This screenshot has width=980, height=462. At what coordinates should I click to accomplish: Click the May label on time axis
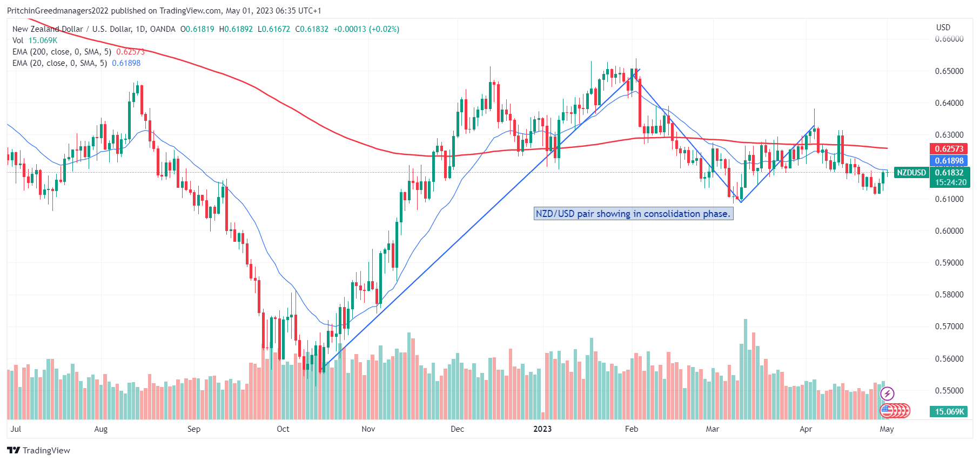[887, 429]
